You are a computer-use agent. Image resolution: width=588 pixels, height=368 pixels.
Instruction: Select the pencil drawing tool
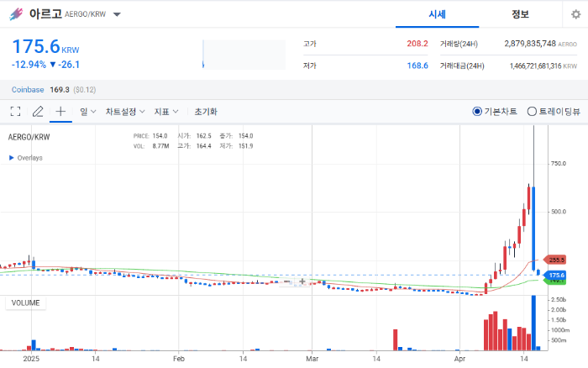pyautogui.click(x=38, y=112)
